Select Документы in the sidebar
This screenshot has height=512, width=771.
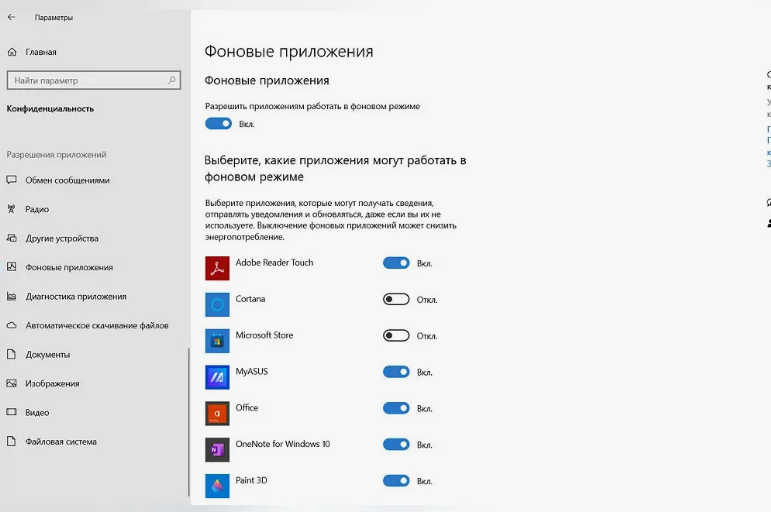coord(48,355)
